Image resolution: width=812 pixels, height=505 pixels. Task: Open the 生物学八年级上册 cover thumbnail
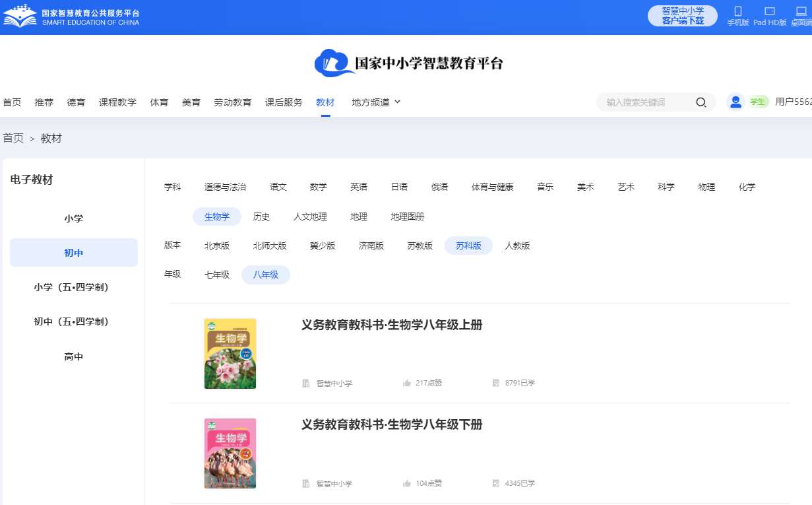230,354
